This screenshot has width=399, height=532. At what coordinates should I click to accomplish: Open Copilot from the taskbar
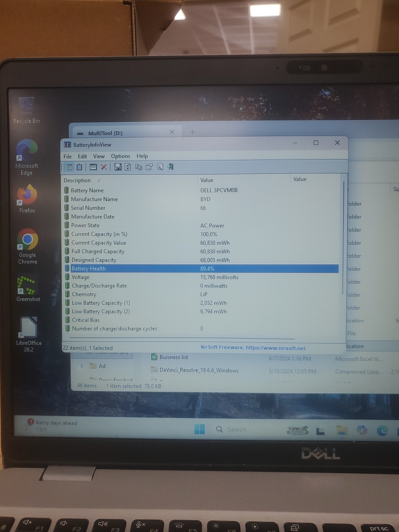tap(362, 430)
